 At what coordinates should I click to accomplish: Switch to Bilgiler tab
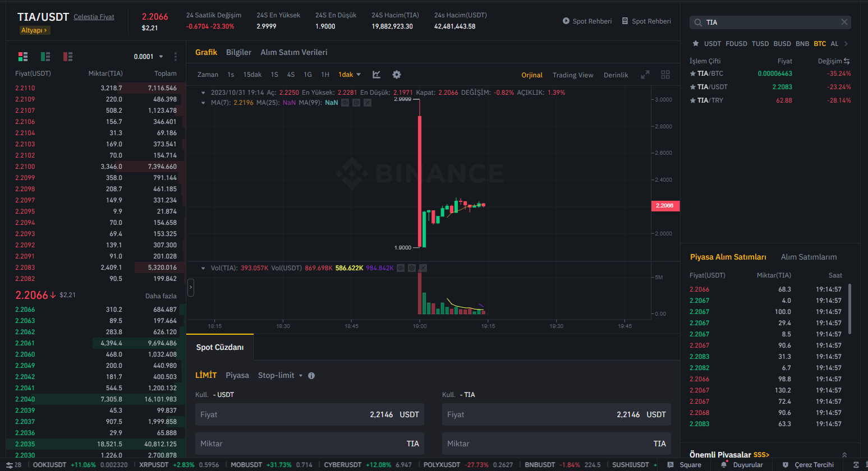(x=238, y=52)
